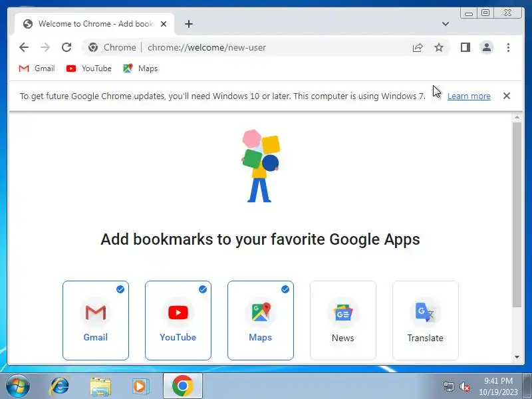Bookmark this tab with the star icon
Image resolution: width=532 pixels, height=399 pixels.
pyautogui.click(x=439, y=47)
